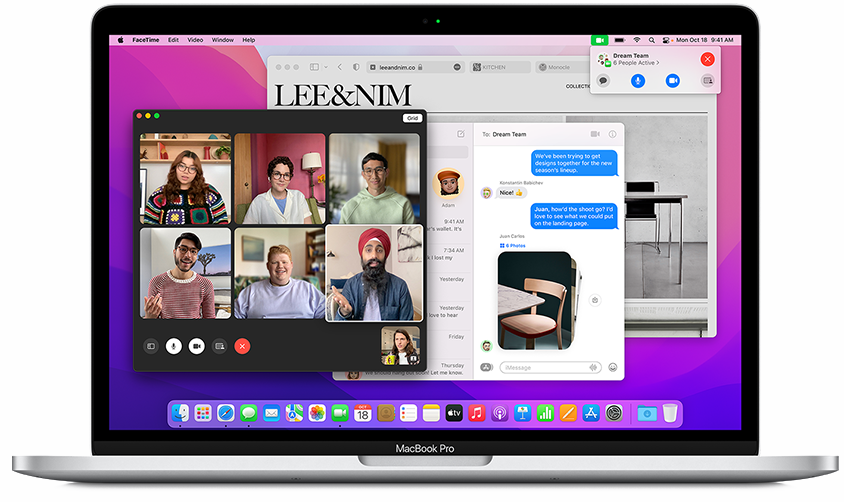Screen dimensions: 844x502
Task: End the FaceTime call with the red button
Action: point(242,346)
